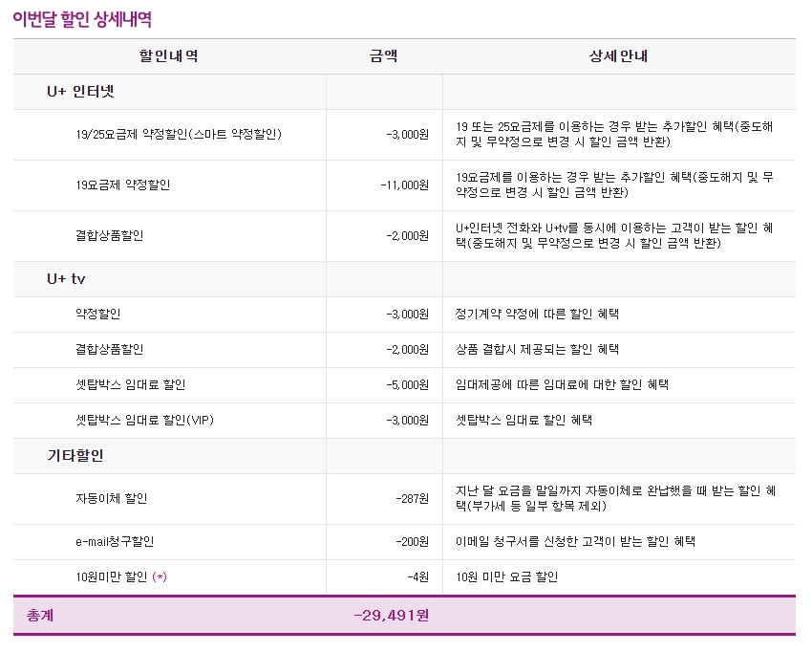Click the asterisk mark beside 10원미만 할인

160,577
